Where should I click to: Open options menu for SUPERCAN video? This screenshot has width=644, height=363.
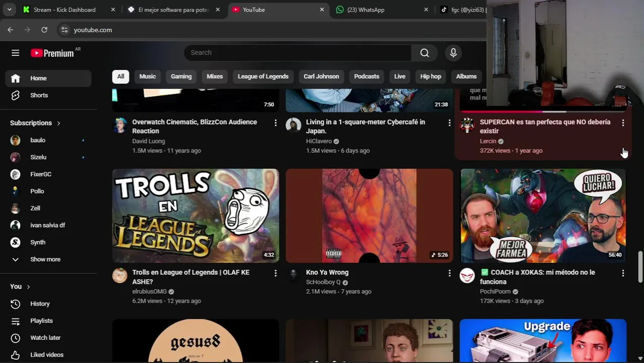pos(623,123)
